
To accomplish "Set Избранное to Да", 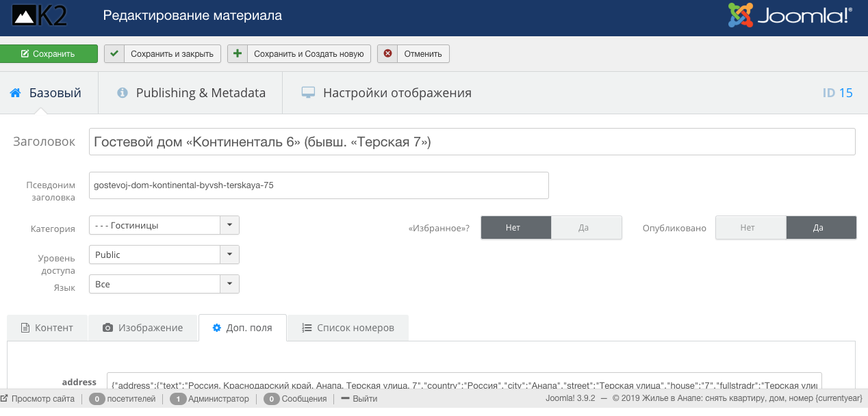I will (586, 228).
